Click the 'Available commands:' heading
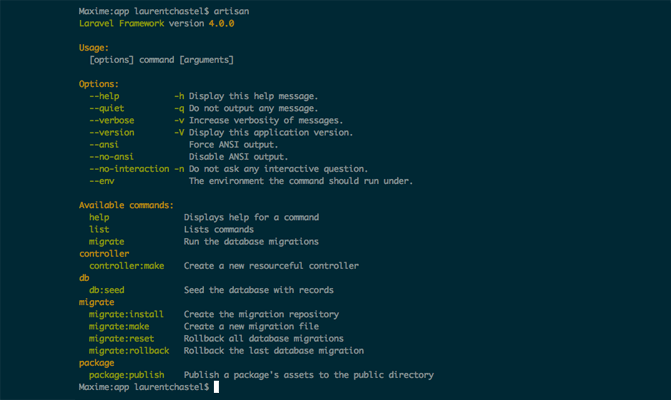The width and height of the screenshot is (671, 400). tap(126, 205)
